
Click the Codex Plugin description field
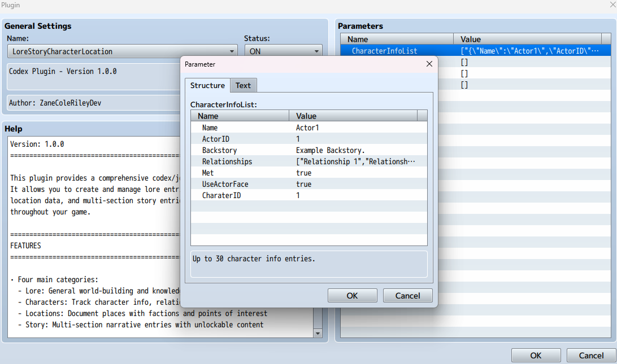(x=94, y=77)
